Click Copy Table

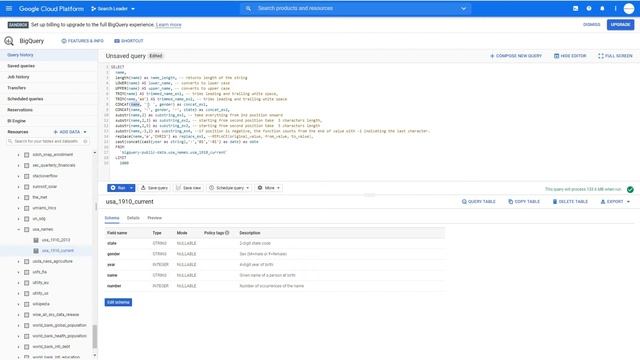pyautogui.click(x=524, y=202)
